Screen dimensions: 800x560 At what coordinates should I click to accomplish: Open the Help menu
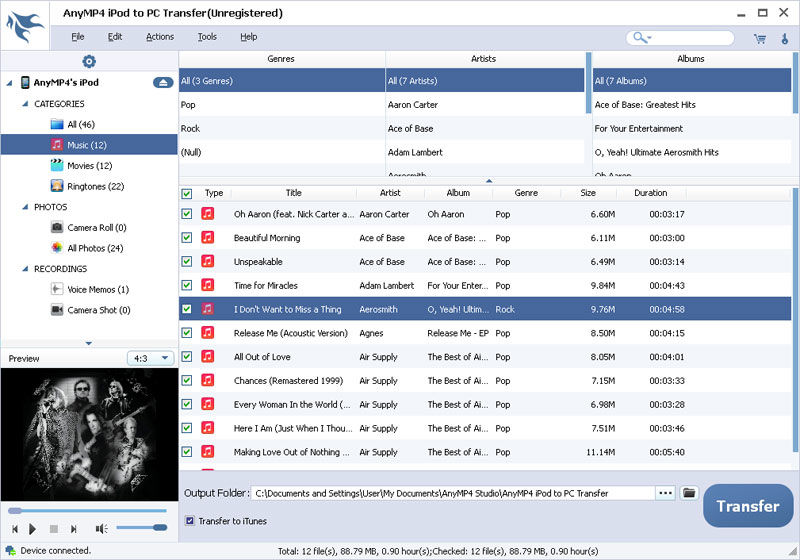pos(248,37)
